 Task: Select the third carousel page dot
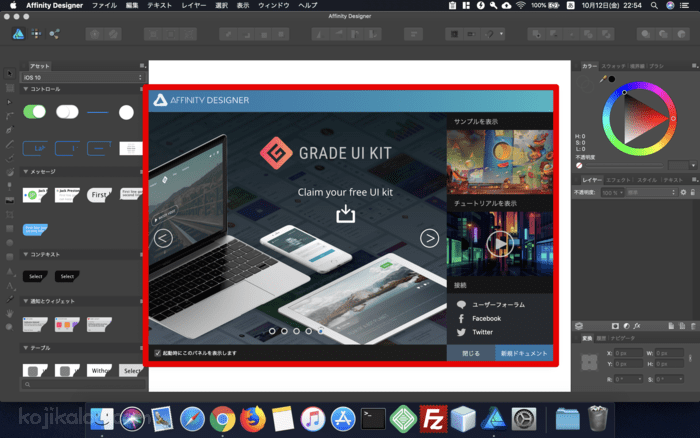(x=296, y=331)
